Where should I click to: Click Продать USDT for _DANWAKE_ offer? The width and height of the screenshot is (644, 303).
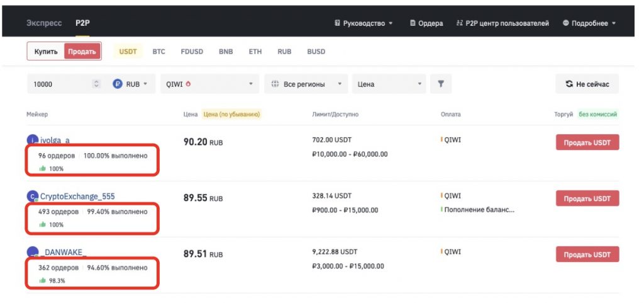pyautogui.click(x=587, y=254)
